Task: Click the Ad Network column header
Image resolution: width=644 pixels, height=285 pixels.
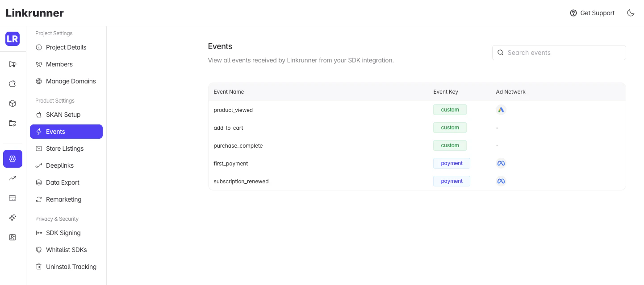Action: [x=510, y=92]
